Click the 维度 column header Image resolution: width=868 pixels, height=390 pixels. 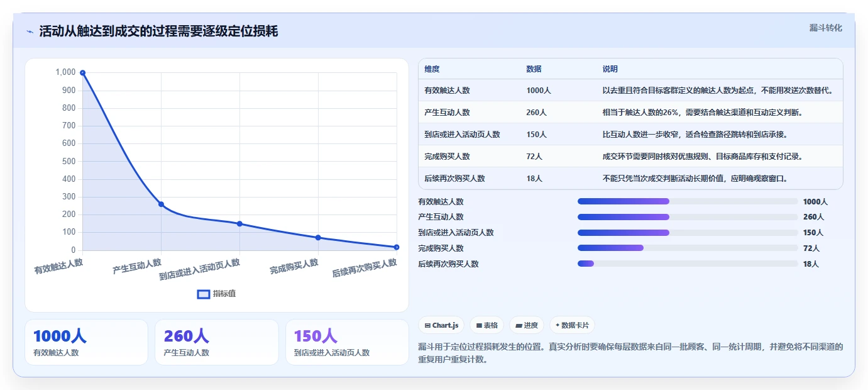432,69
